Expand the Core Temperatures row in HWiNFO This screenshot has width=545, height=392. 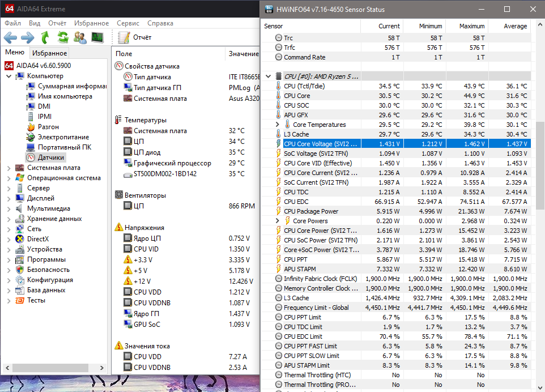coord(278,125)
